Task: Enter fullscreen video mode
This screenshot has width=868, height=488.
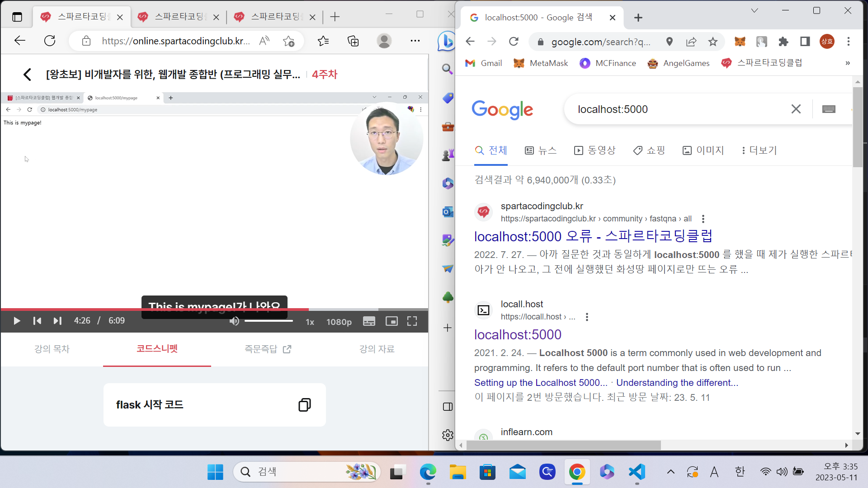Action: click(412, 321)
